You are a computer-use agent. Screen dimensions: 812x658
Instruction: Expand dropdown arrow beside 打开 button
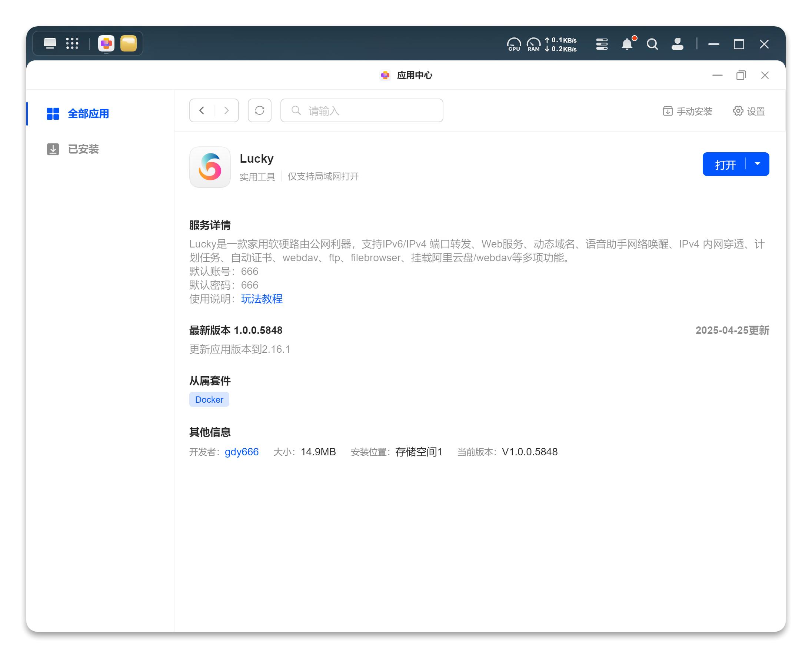coord(758,164)
